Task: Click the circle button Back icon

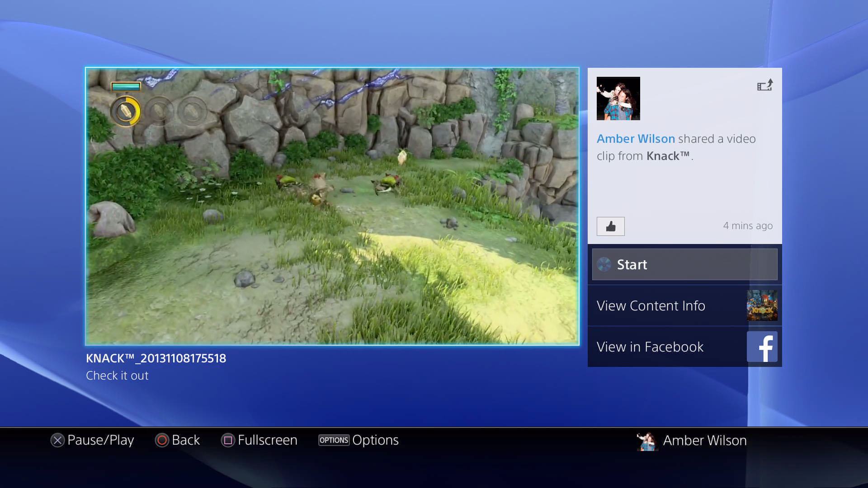Action: pos(162,440)
